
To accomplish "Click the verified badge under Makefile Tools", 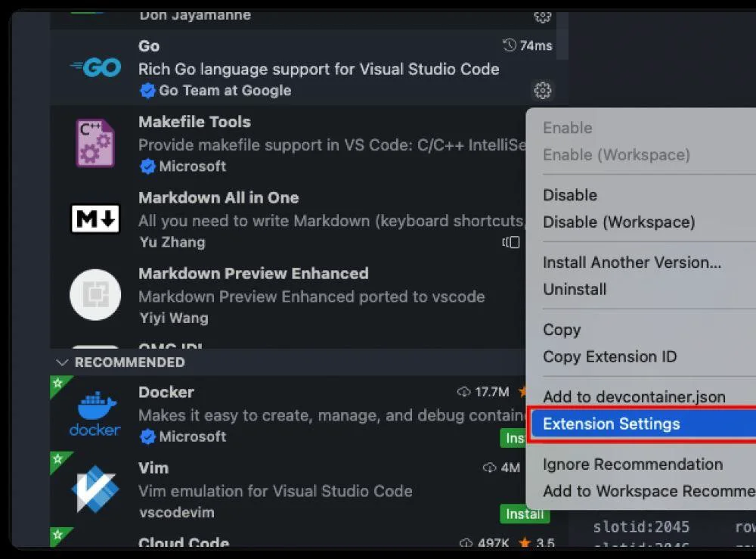I will [147, 166].
